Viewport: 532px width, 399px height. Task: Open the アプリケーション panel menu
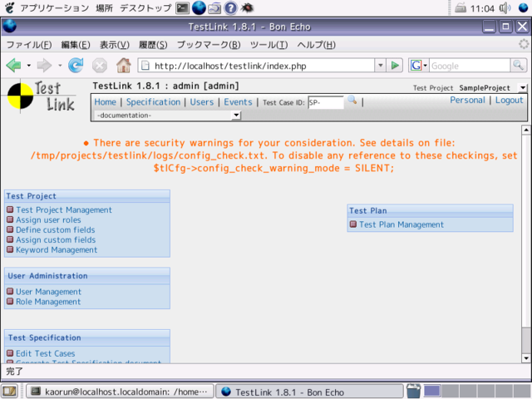54,7
